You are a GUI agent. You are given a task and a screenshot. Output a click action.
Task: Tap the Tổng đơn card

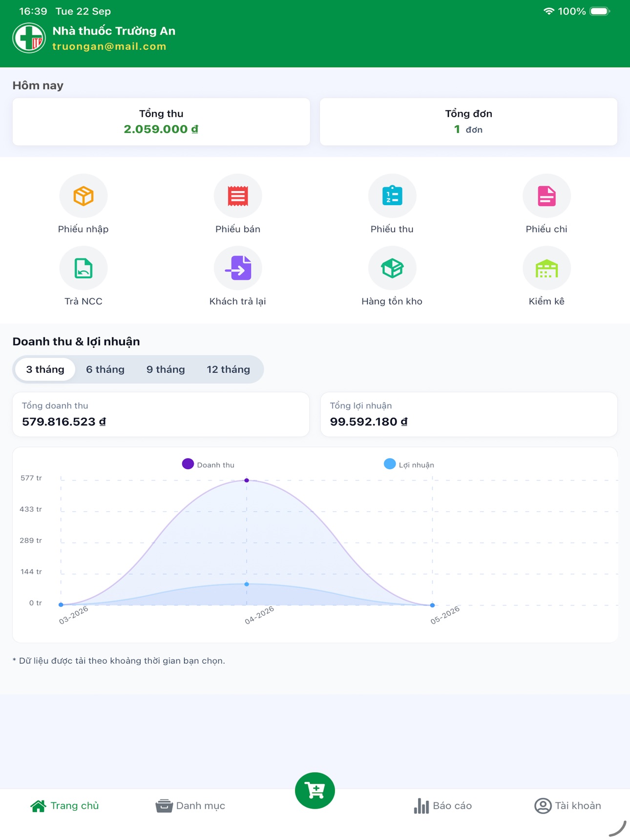[x=469, y=122]
